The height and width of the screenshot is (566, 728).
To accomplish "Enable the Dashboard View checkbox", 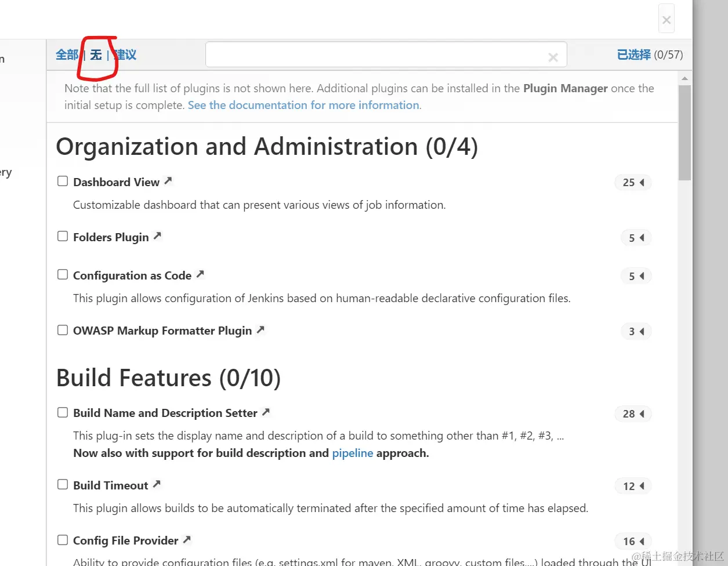I will tap(63, 181).
